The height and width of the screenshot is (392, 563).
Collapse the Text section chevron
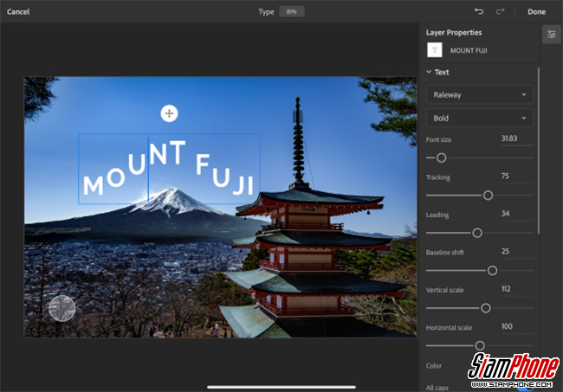[429, 72]
